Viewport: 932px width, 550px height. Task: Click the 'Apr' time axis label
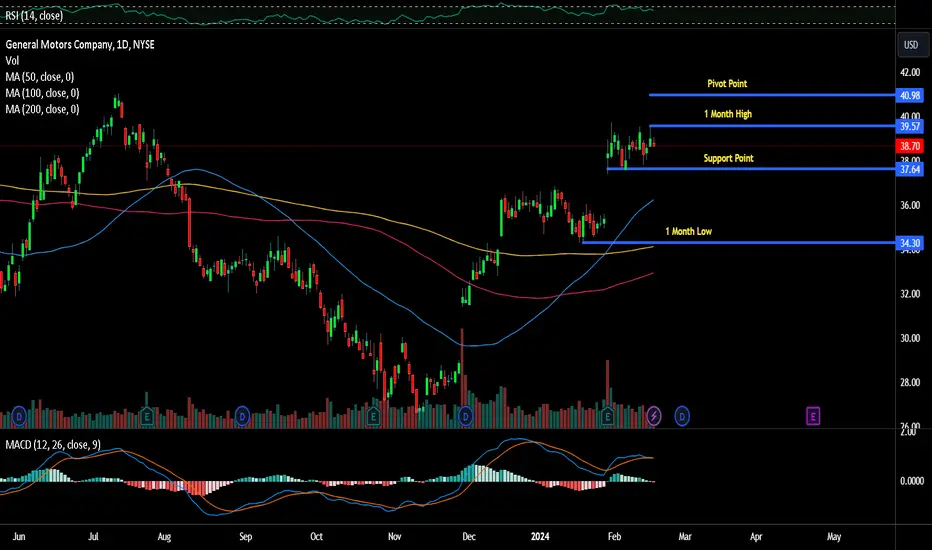[x=756, y=536]
